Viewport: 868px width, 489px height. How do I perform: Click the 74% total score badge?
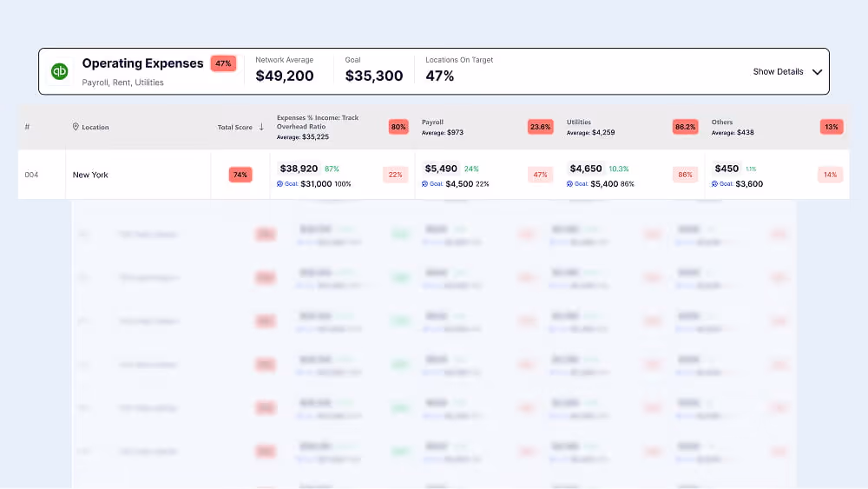tap(240, 175)
